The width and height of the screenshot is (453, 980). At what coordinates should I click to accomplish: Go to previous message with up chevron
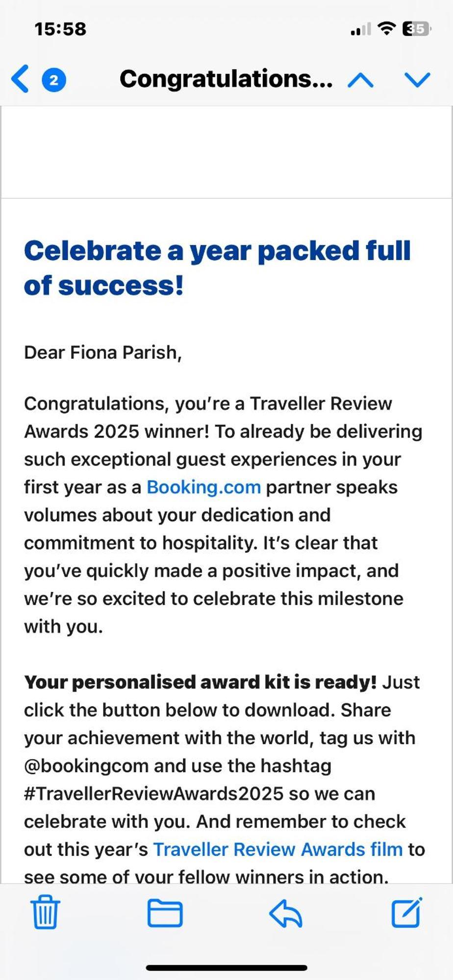360,80
